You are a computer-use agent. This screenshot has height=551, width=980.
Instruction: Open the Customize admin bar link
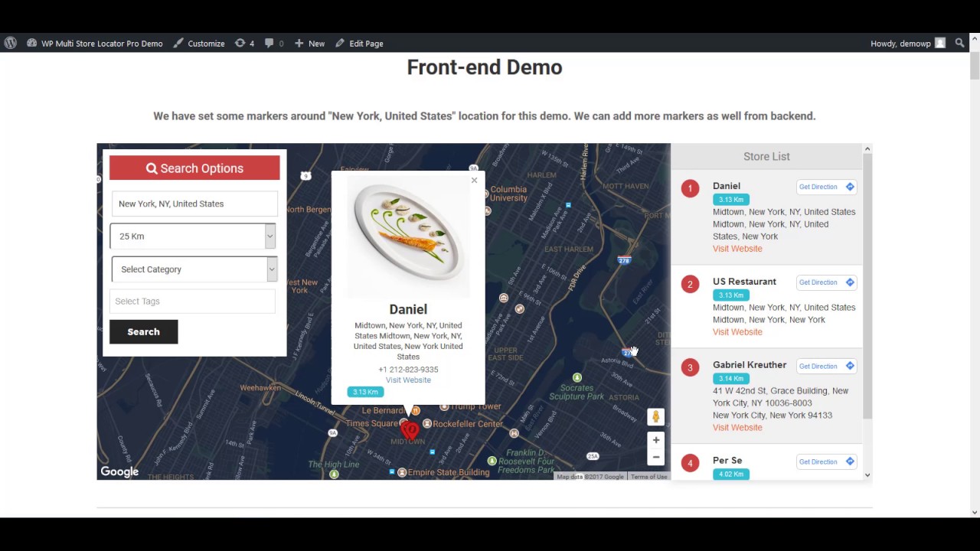click(x=199, y=44)
